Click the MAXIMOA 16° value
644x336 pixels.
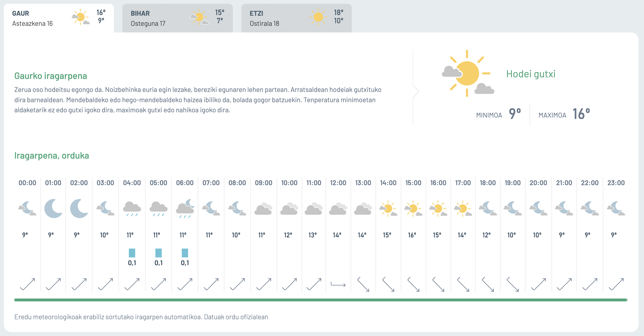[582, 114]
